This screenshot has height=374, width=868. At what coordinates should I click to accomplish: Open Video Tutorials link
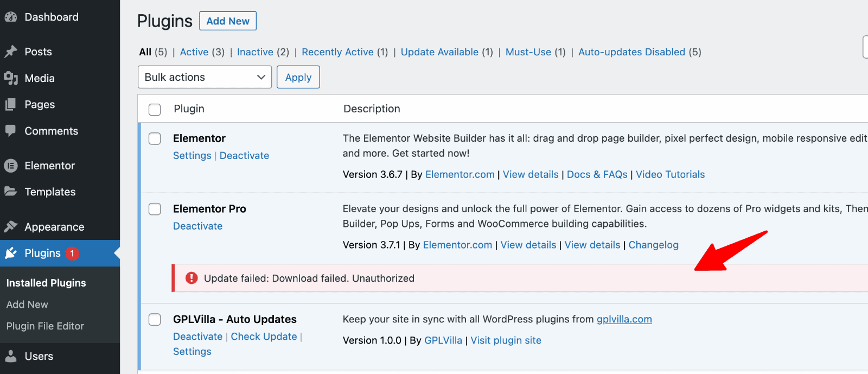(x=671, y=175)
